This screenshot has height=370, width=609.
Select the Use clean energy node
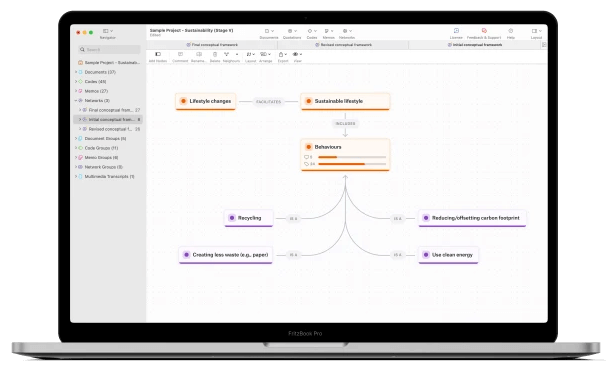[448, 255]
